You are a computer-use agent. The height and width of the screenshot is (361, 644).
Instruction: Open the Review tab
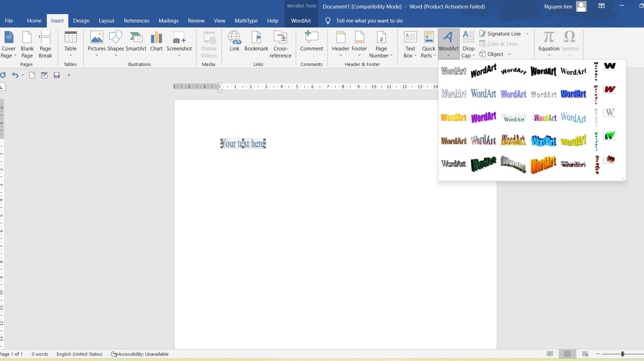point(196,21)
